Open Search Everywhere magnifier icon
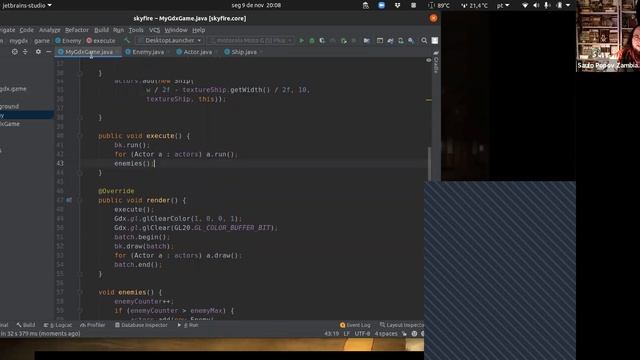The width and height of the screenshot is (640, 360). point(424,41)
